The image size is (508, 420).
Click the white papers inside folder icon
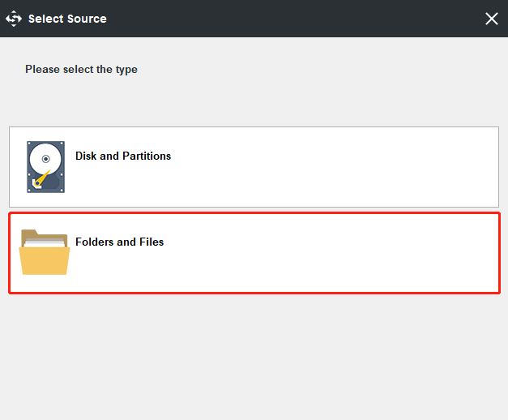(45, 240)
